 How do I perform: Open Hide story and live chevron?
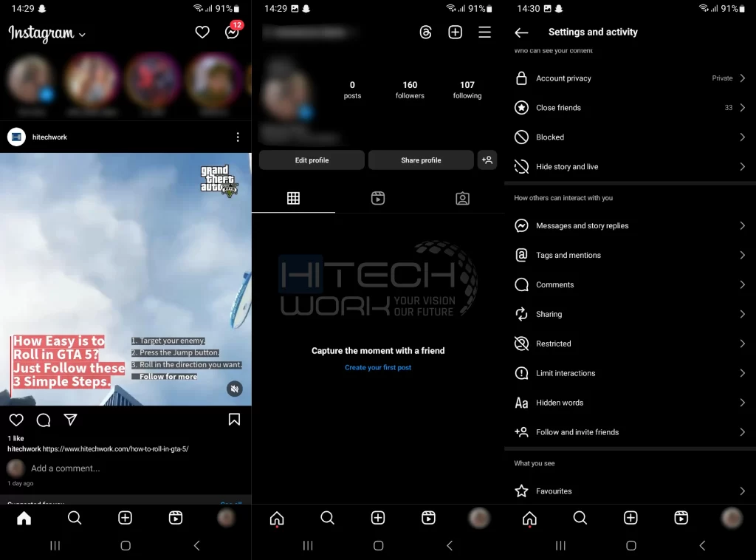743,167
